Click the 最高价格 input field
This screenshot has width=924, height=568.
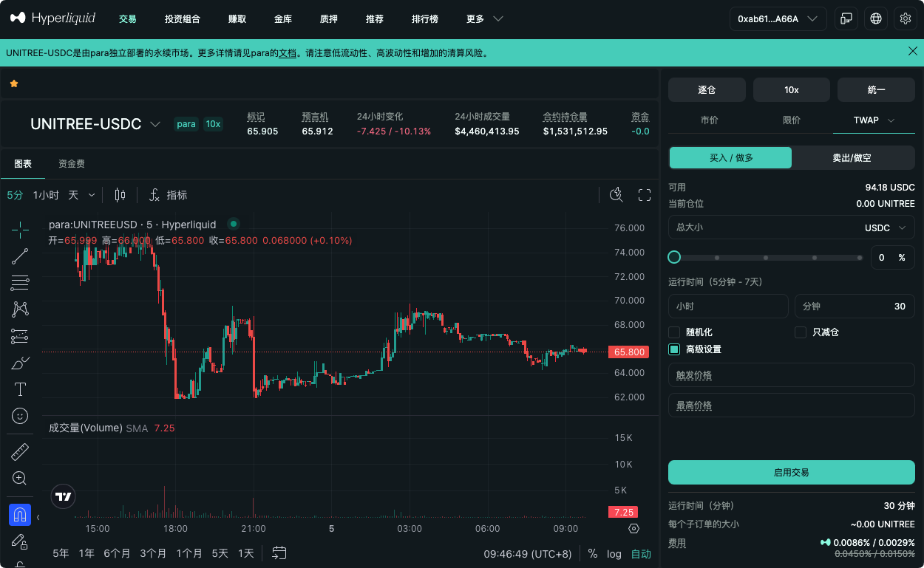pyautogui.click(x=792, y=406)
